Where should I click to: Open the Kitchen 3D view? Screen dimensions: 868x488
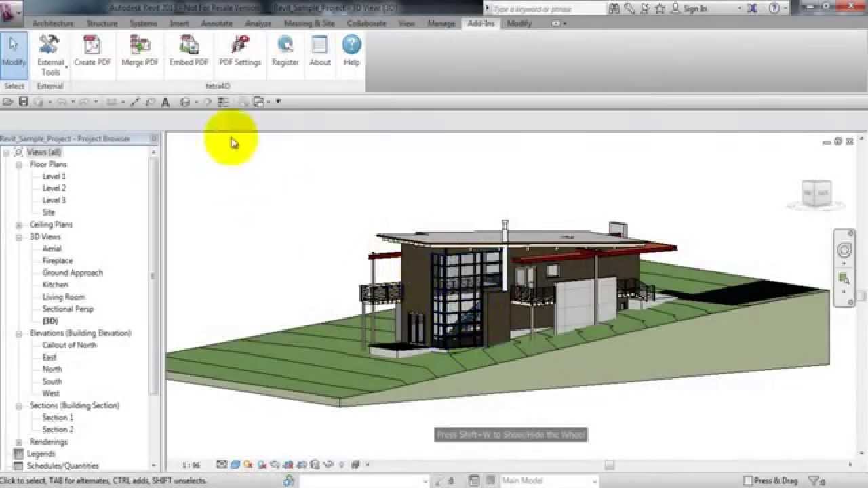[x=55, y=285]
